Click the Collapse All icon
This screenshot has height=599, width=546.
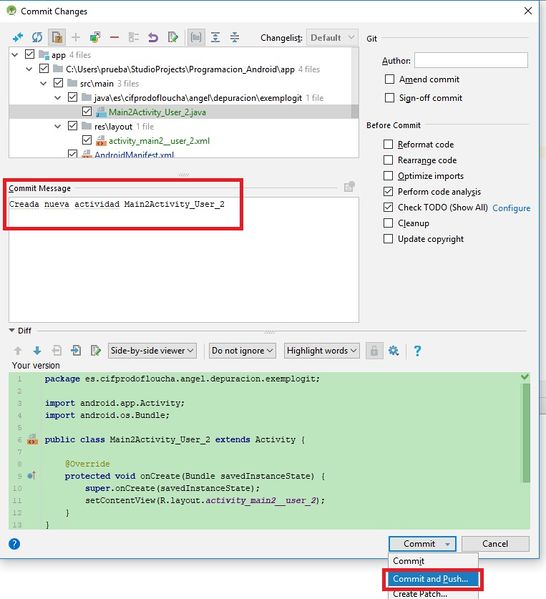[235, 37]
